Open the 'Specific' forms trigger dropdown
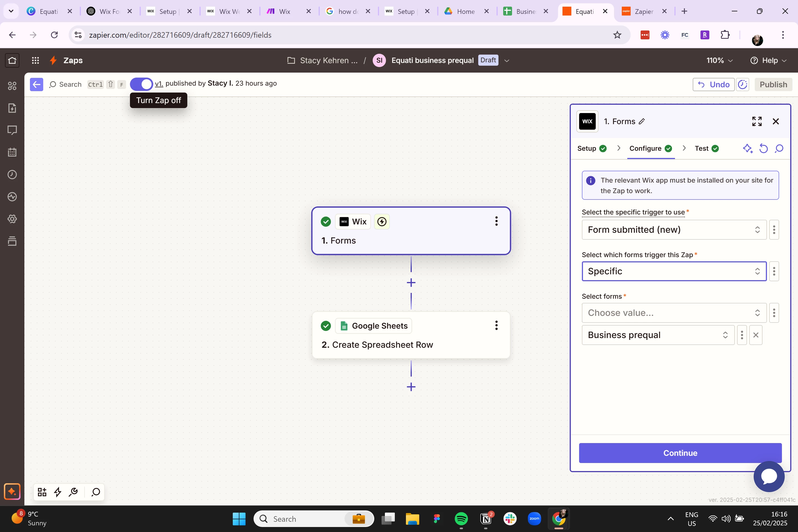 tap(674, 271)
